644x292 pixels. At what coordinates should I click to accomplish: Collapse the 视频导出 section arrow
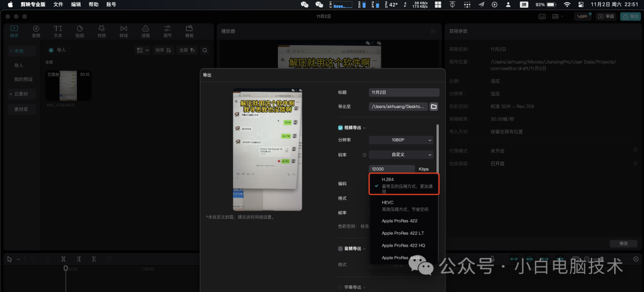[x=364, y=128]
